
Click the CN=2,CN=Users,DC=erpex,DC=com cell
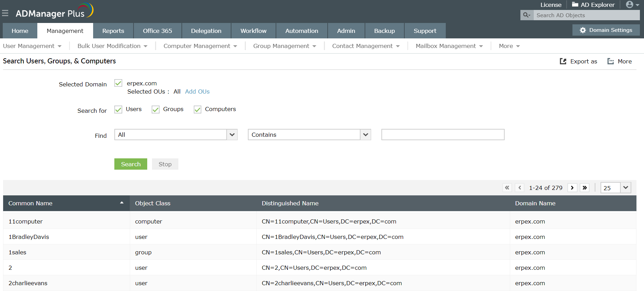[314, 268]
